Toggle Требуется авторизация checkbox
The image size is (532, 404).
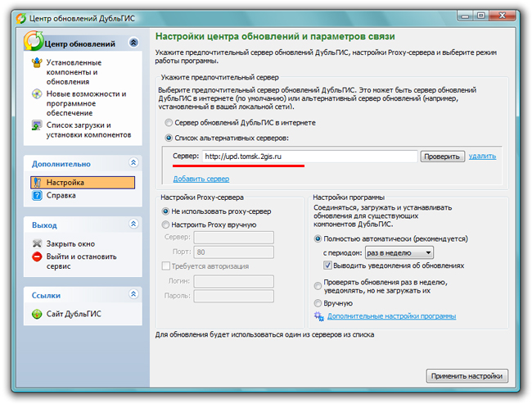click(166, 266)
